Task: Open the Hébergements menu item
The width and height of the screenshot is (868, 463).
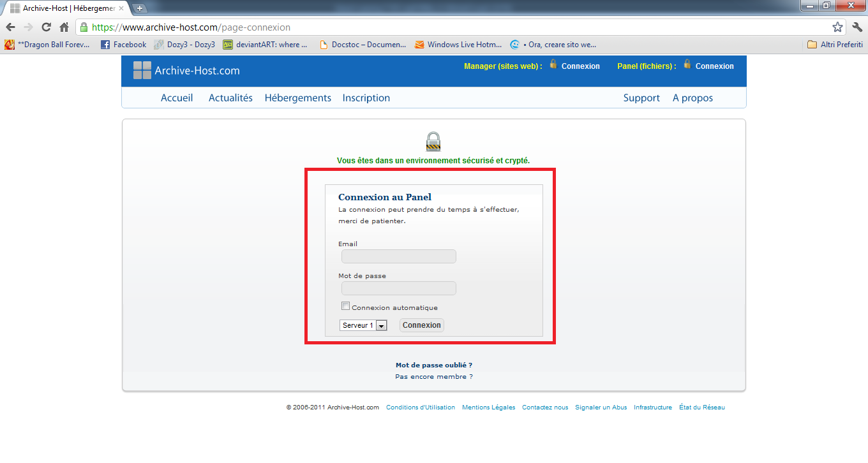Action: tap(298, 98)
